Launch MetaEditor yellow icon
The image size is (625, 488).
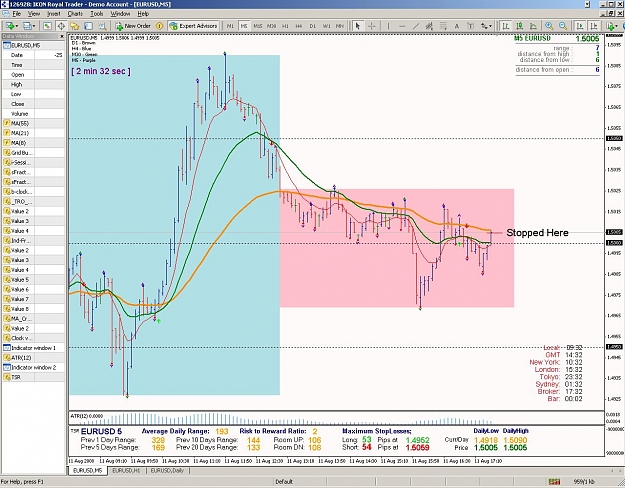159,26
